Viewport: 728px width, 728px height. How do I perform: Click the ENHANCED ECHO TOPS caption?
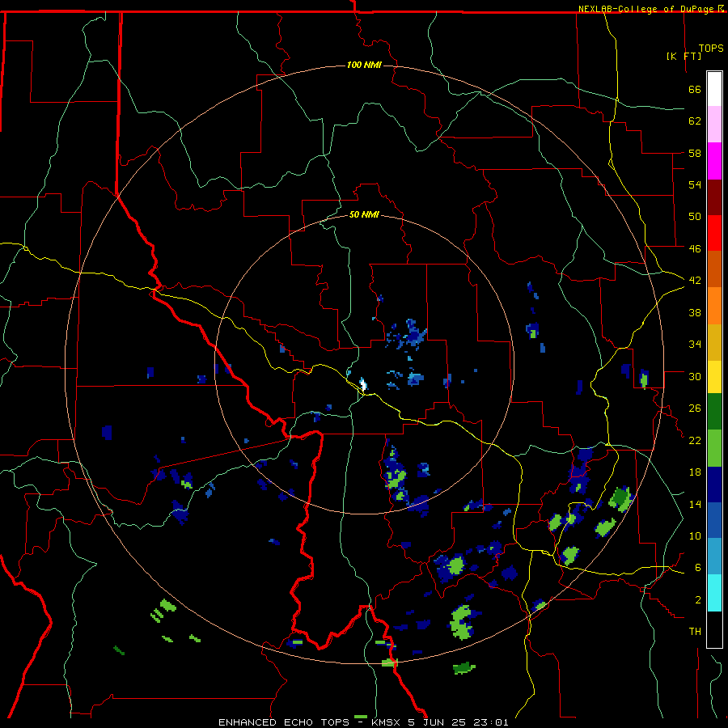pos(284,722)
